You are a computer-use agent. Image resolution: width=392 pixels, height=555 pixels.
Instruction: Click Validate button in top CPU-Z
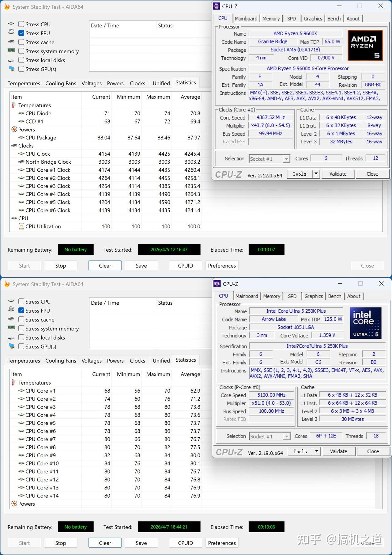click(x=338, y=174)
